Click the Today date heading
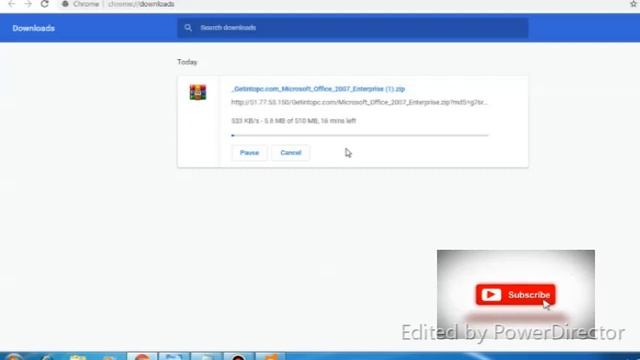The image size is (640, 360). [x=187, y=62]
